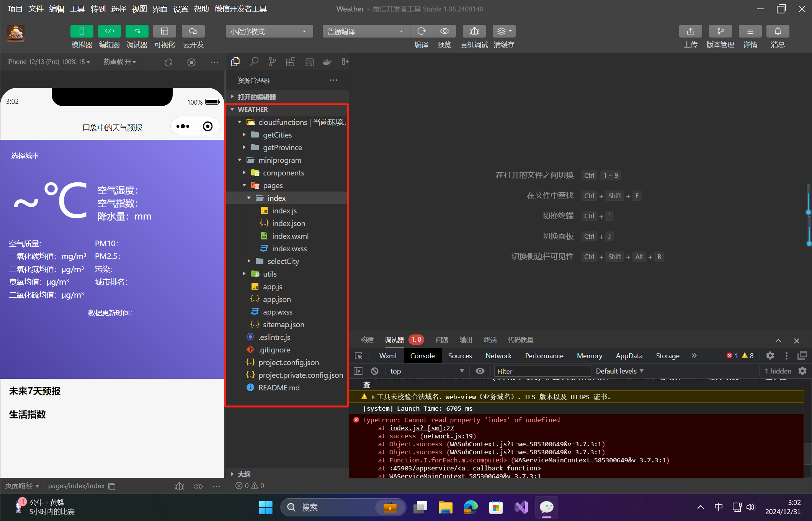The width and height of the screenshot is (812, 521).
Task: Open the index.js:27 error source link
Action: coord(422,428)
